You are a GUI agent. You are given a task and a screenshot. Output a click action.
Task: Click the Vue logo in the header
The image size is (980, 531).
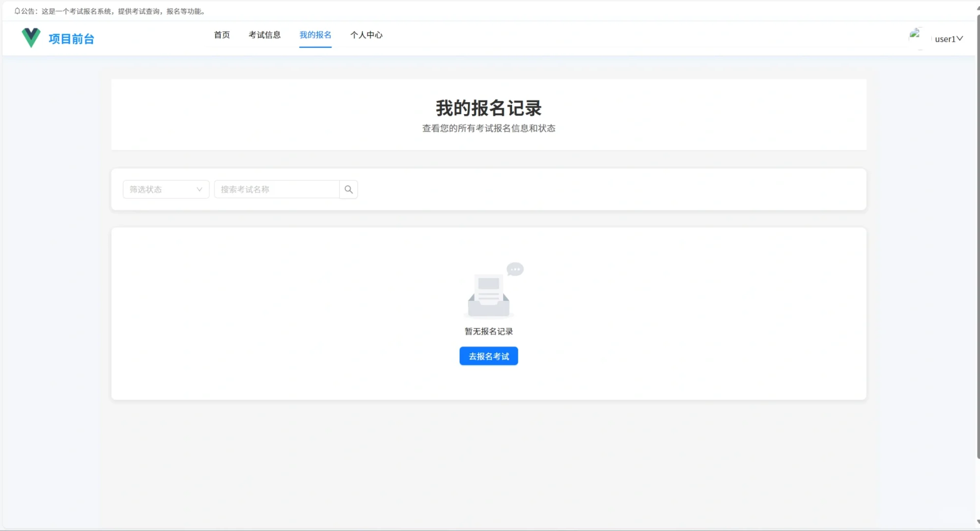pos(30,37)
